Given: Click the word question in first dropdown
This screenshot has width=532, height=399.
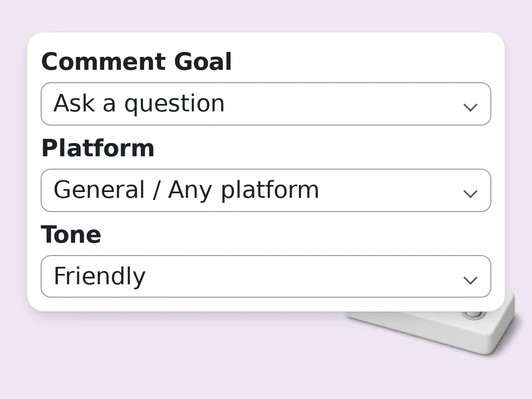Looking at the screenshot, I should click(x=175, y=105).
